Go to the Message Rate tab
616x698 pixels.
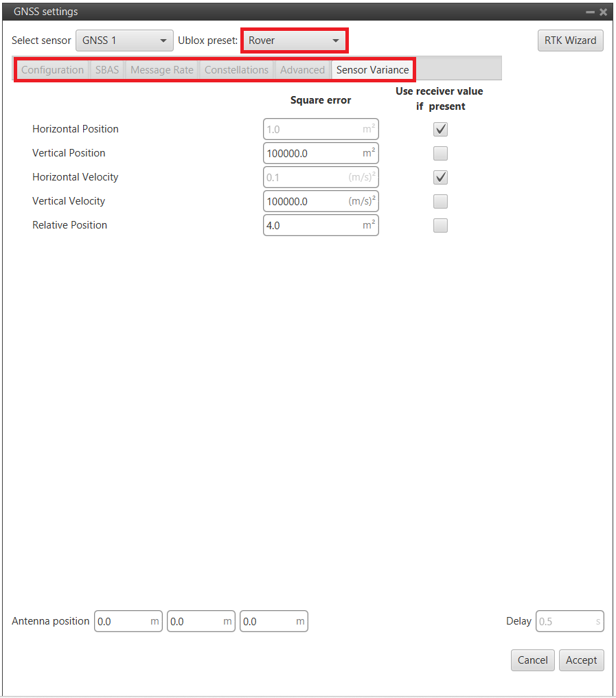(162, 70)
